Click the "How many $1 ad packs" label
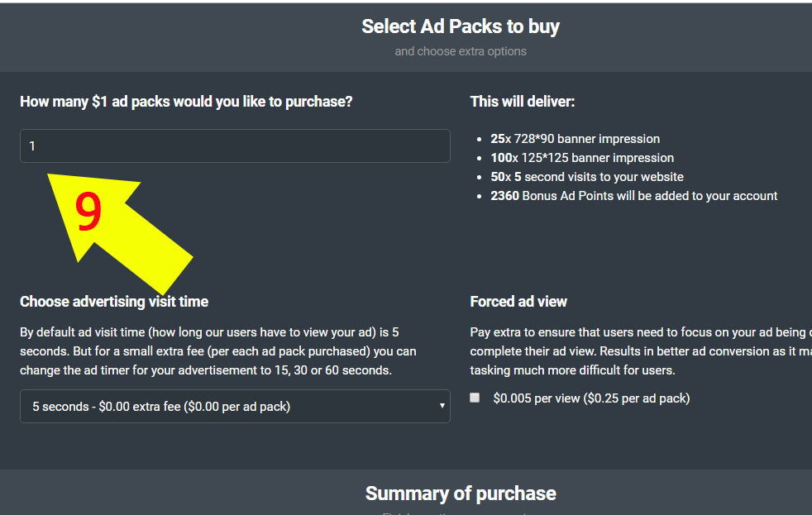The height and width of the screenshot is (515, 812). point(186,102)
